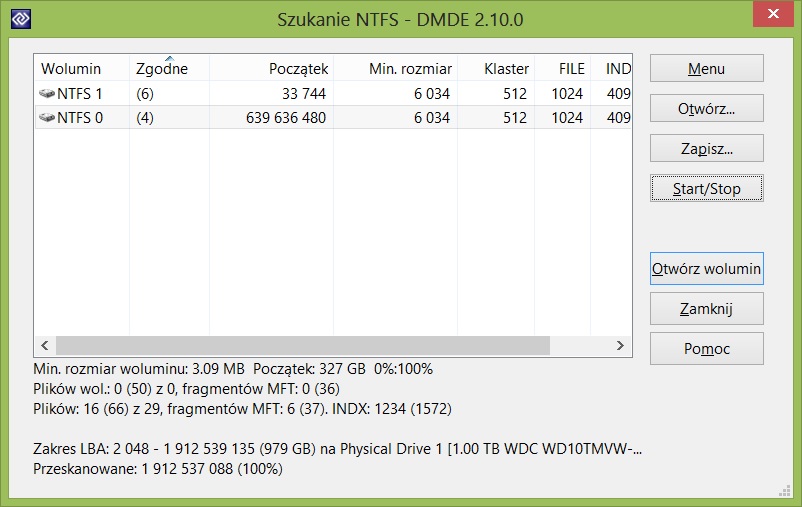This screenshot has width=802, height=507.
Task: Click the Zapisz... button
Action: pyautogui.click(x=706, y=148)
